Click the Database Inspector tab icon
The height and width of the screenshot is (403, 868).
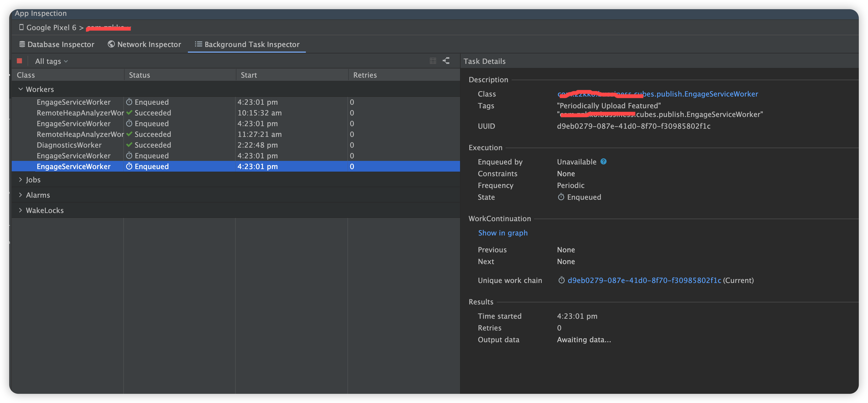22,44
